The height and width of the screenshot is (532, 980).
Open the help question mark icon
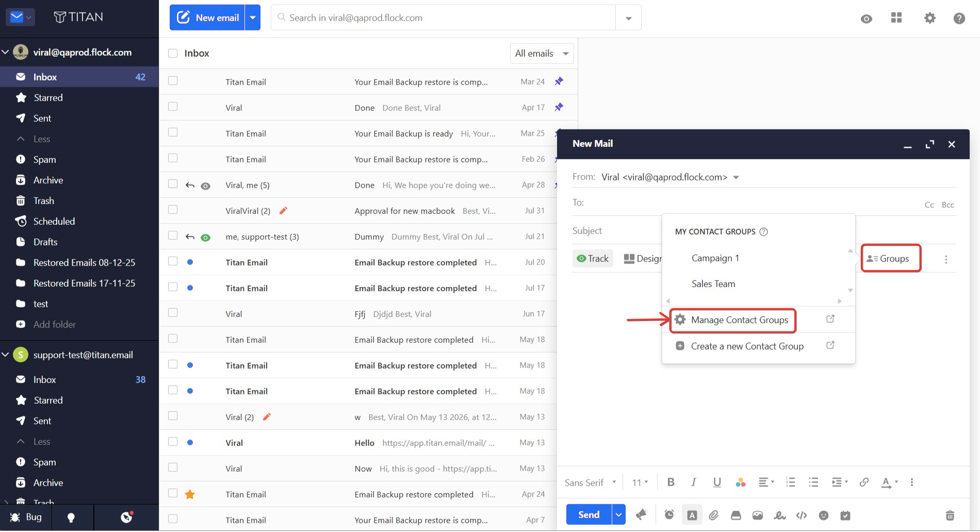959,18
